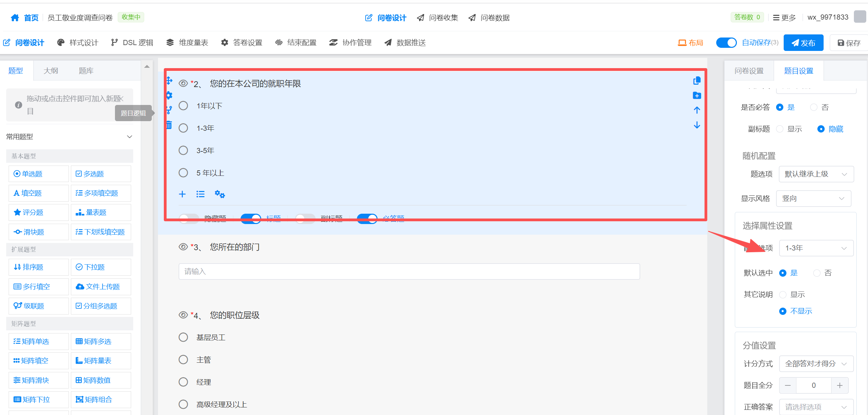Click the blue 发布 button
868x415 pixels.
803,43
